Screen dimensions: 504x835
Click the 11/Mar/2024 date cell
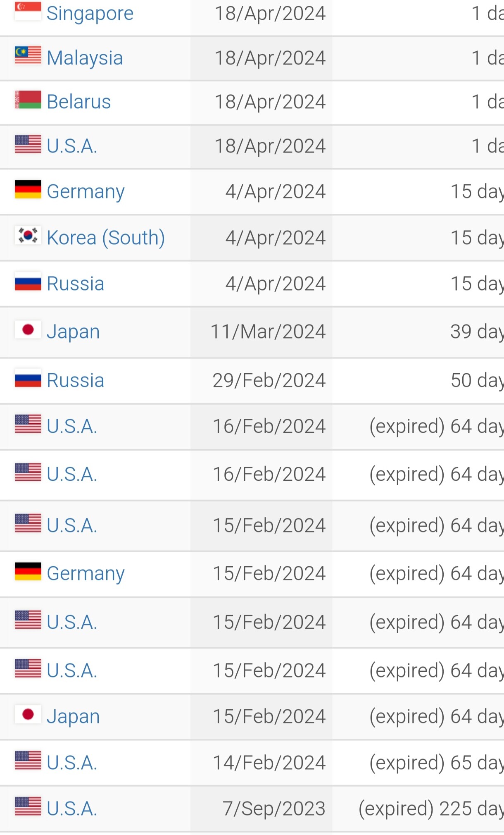[268, 332]
